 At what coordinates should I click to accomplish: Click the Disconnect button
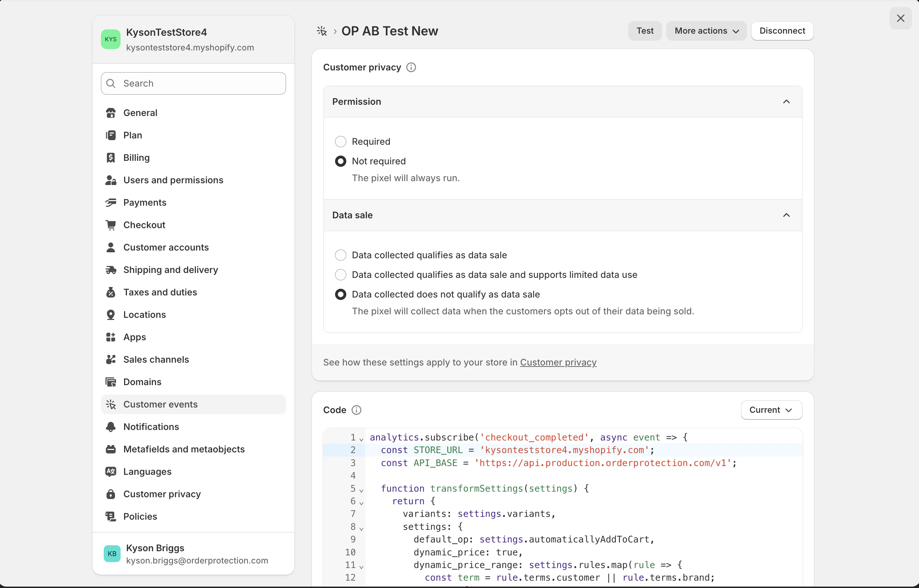[782, 31]
